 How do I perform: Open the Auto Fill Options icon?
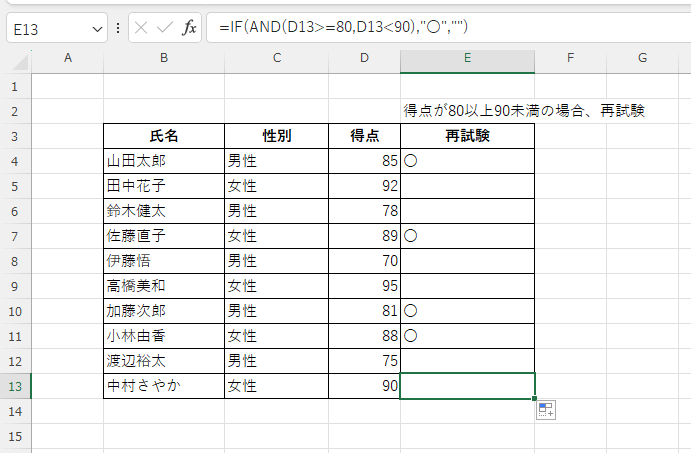546,410
